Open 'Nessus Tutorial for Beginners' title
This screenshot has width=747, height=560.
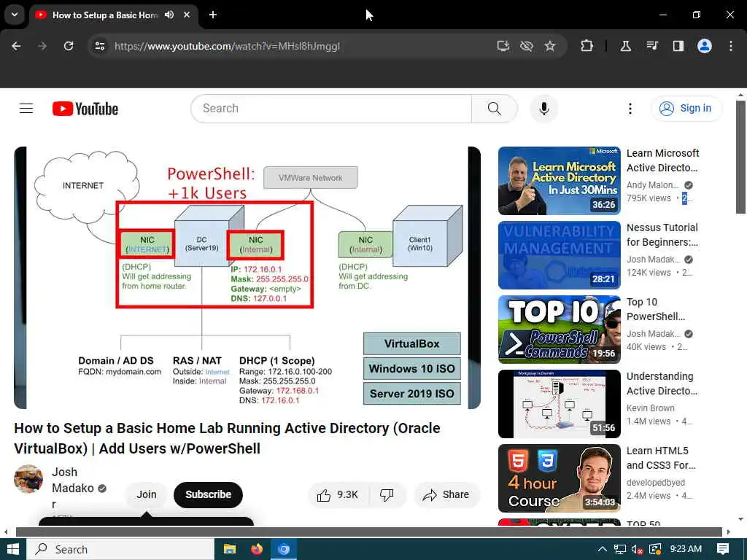(662, 235)
